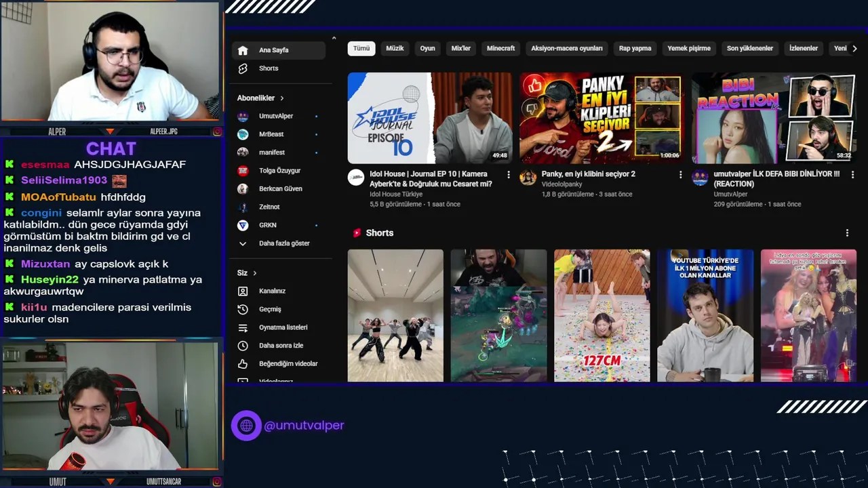Expand the Siz section chevron

click(x=255, y=273)
